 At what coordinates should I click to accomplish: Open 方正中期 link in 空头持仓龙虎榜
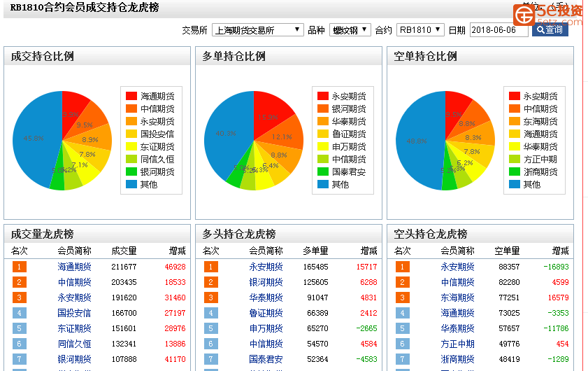click(x=457, y=344)
